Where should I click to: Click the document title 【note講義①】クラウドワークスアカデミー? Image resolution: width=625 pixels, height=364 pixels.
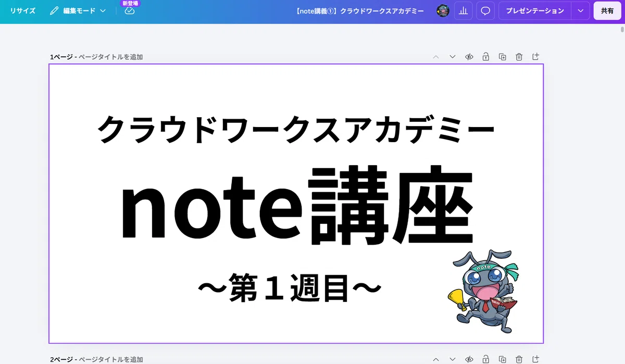360,11
